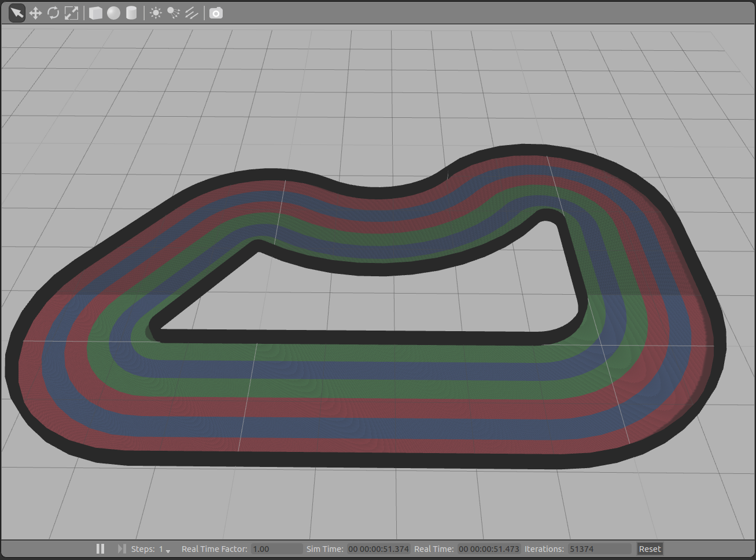Select the rotate mode tool
Image resolution: width=756 pixels, height=560 pixels.
click(x=53, y=13)
